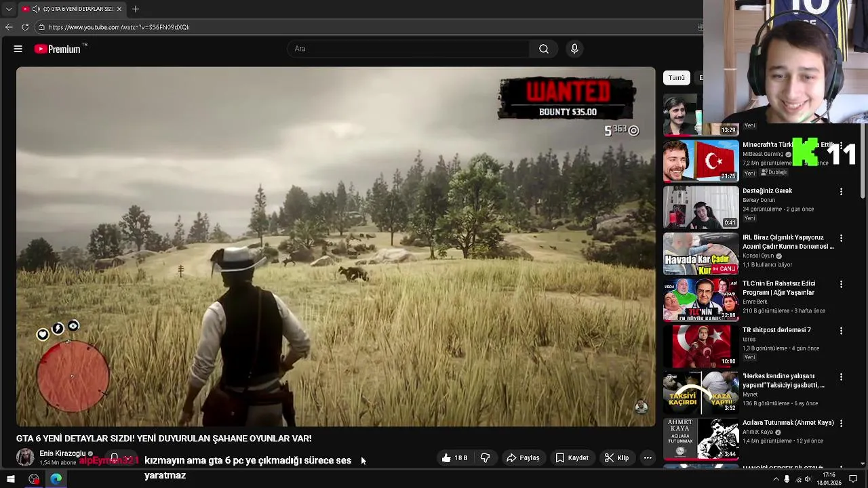Open options for TLC'nin En Rahatsız video
This screenshot has height=488, width=868.
(842, 284)
